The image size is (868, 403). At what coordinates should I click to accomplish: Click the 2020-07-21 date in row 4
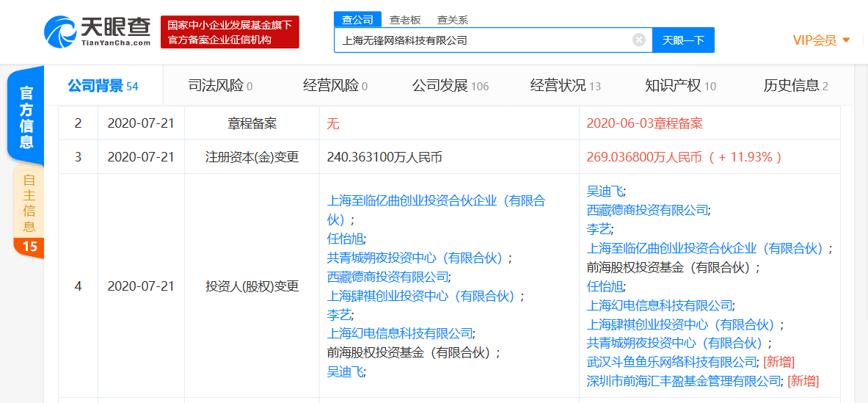[x=141, y=286]
